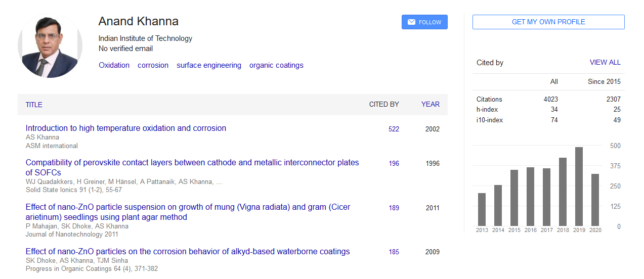Select the surface engineering tag
Viewport: 644px width, 279px height.
coord(209,65)
